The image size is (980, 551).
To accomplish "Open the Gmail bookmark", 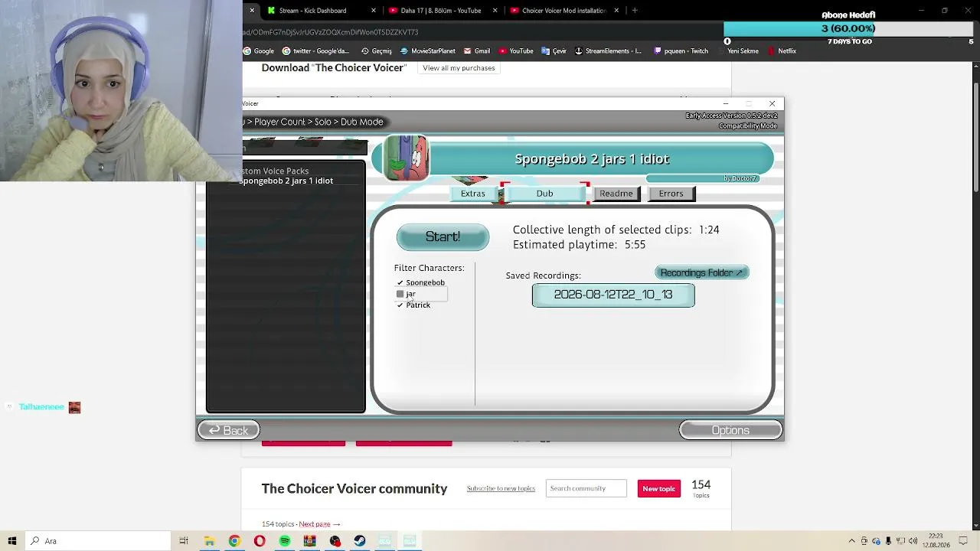I will tap(476, 51).
